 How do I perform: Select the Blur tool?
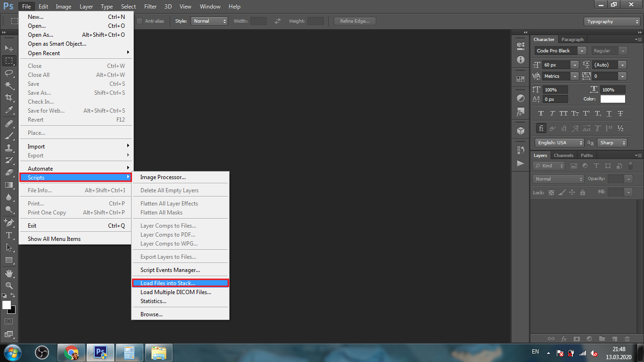point(9,197)
